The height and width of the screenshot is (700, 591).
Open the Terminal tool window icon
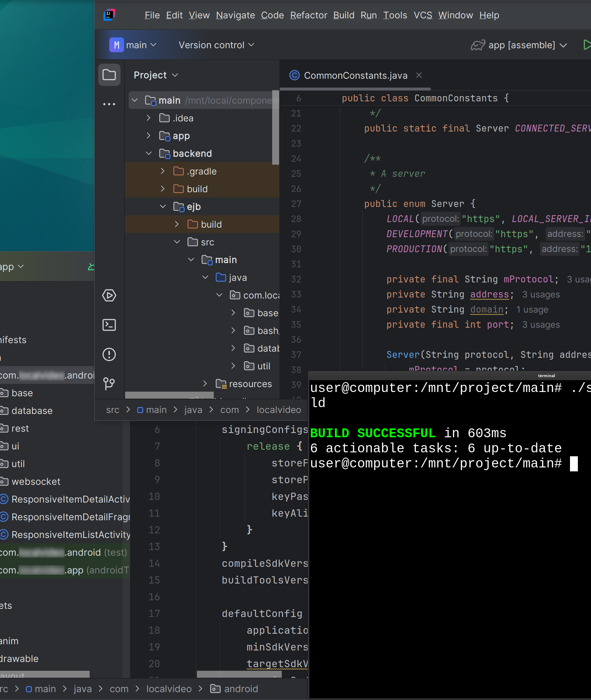(109, 325)
